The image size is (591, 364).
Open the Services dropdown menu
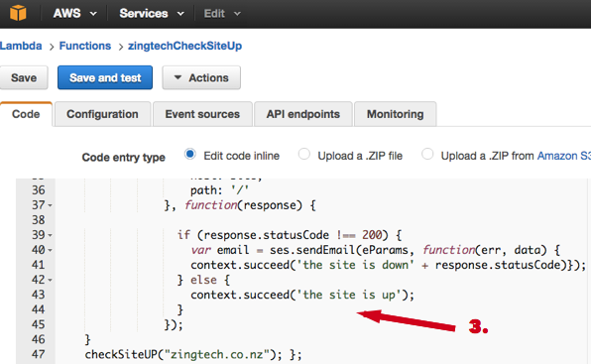152,14
